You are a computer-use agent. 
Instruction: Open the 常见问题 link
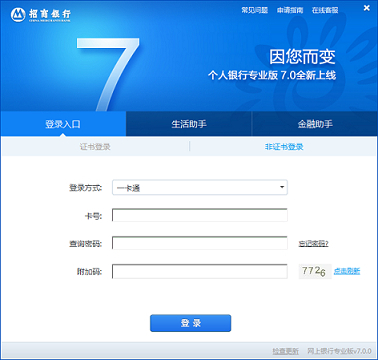coord(255,10)
